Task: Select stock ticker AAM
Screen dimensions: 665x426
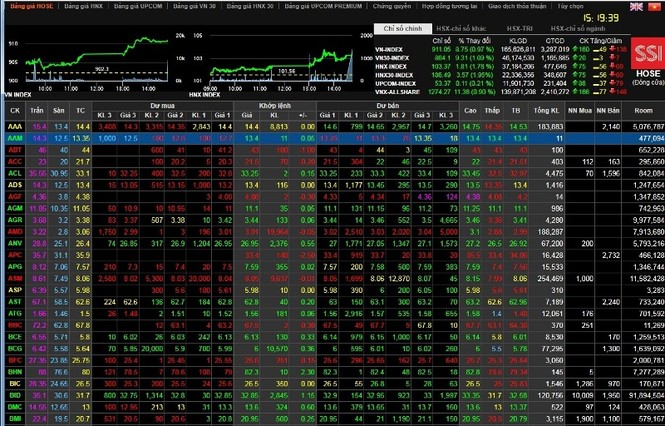Action: pyautogui.click(x=15, y=138)
